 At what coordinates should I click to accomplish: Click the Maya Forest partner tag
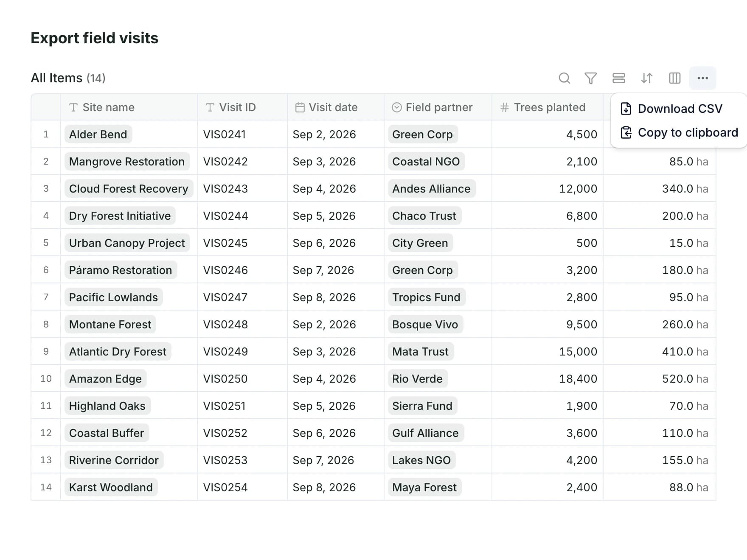point(424,487)
